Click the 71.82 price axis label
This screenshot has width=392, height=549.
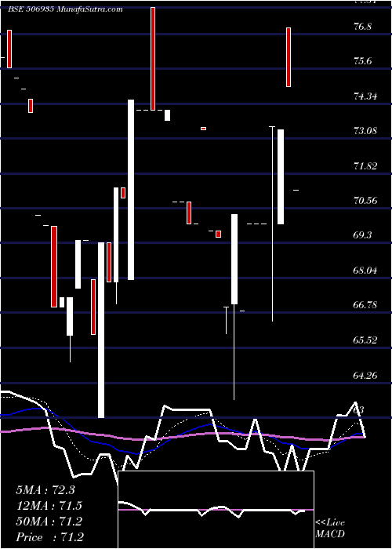366,165
